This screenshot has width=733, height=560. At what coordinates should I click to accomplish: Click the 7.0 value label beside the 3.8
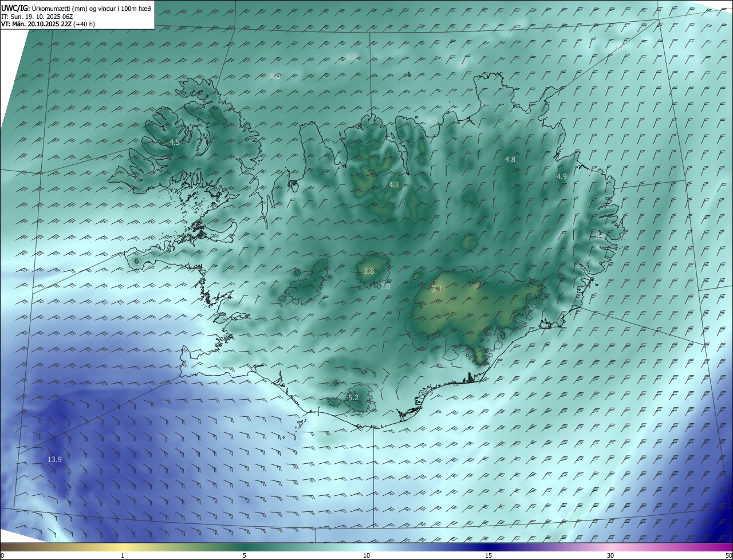[385, 286]
